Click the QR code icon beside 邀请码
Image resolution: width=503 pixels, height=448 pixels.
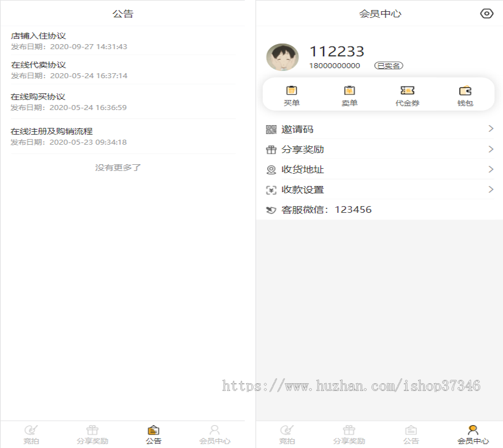click(x=271, y=130)
